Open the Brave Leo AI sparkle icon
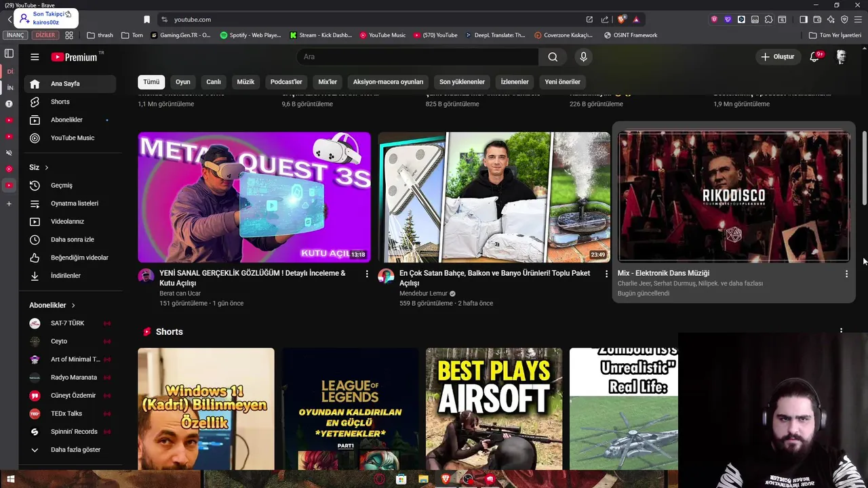This screenshot has height=488, width=868. point(831,19)
